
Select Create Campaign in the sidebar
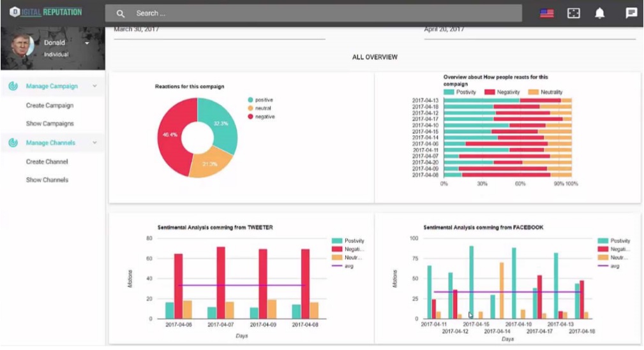(50, 106)
